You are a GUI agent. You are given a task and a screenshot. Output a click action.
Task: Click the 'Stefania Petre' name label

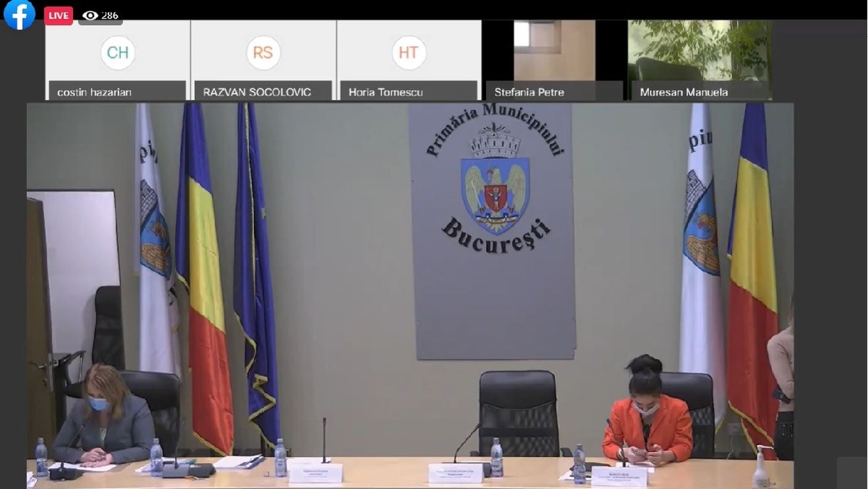529,92
